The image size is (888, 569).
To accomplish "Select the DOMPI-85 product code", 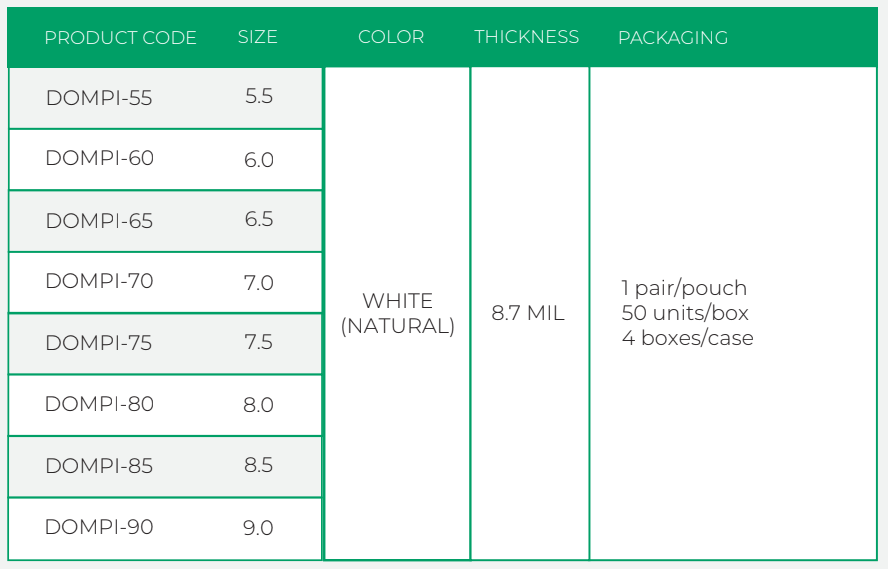I will click(x=99, y=465).
